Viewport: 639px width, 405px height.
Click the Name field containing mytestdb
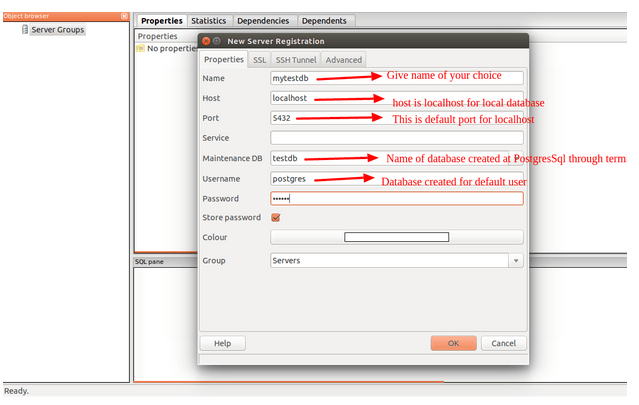pos(397,78)
